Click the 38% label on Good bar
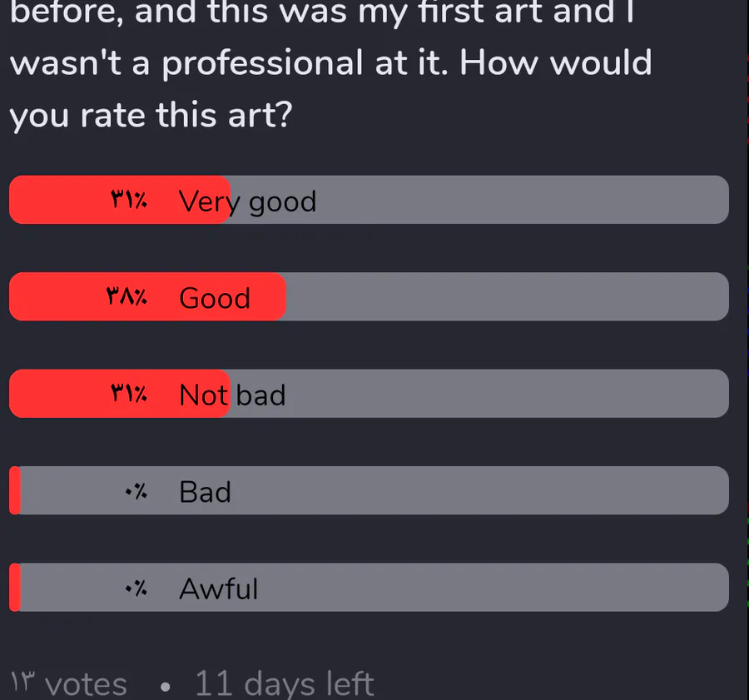Screen dimensions: 749x700 click(126, 296)
